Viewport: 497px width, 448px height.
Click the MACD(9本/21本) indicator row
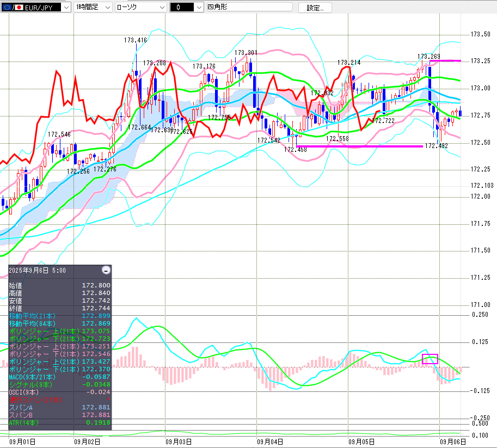pos(59,377)
